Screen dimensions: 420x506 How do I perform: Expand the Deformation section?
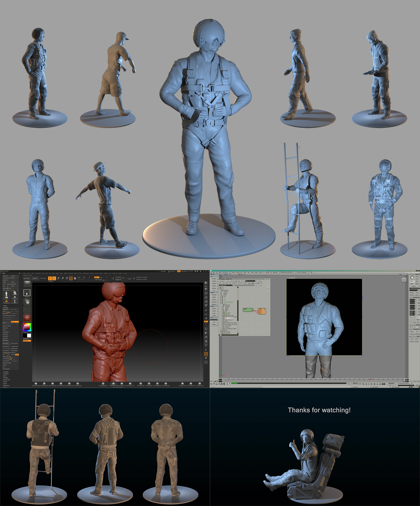point(6,386)
